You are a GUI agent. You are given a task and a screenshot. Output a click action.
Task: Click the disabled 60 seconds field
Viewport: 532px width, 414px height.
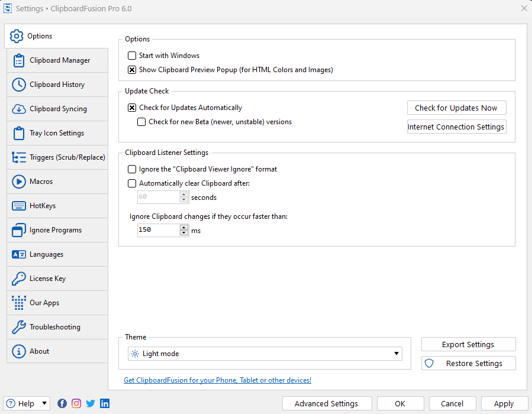(x=159, y=197)
